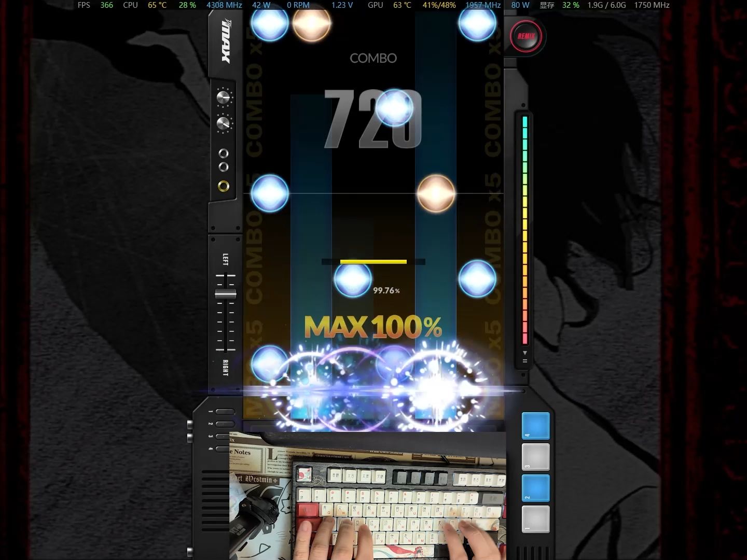Click the keyboard hand-cam video thumbnail
Image resolution: width=747 pixels, height=560 pixels.
368,496
